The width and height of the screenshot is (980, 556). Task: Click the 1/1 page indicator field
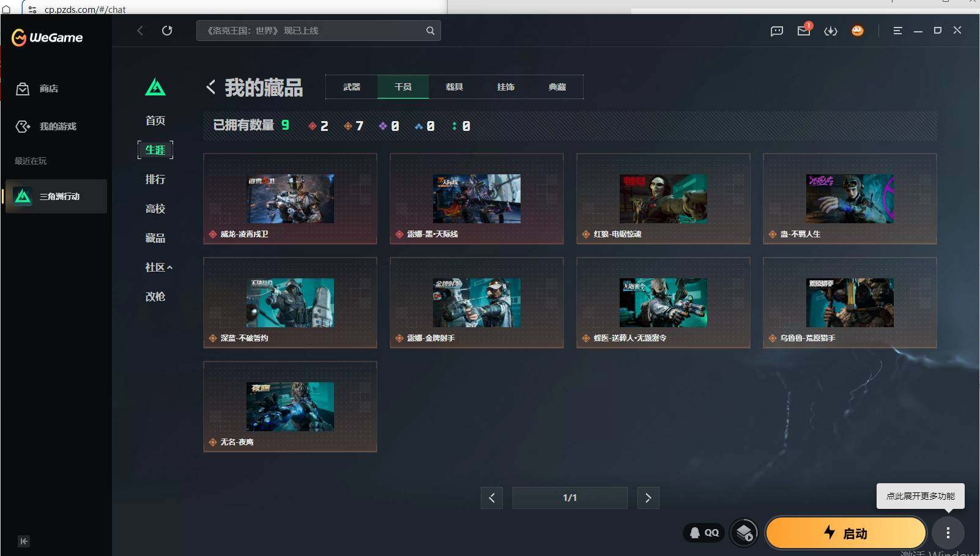coord(570,498)
